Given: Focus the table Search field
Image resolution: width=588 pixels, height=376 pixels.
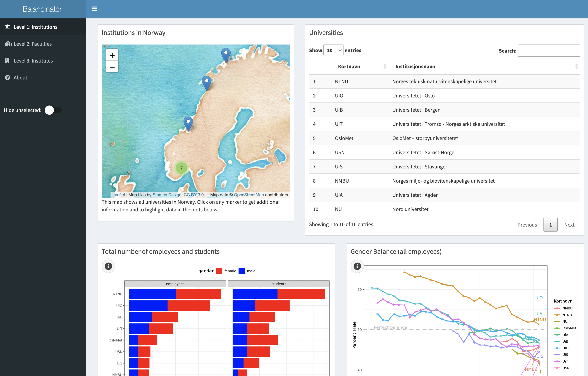Looking at the screenshot, I should pyautogui.click(x=549, y=50).
